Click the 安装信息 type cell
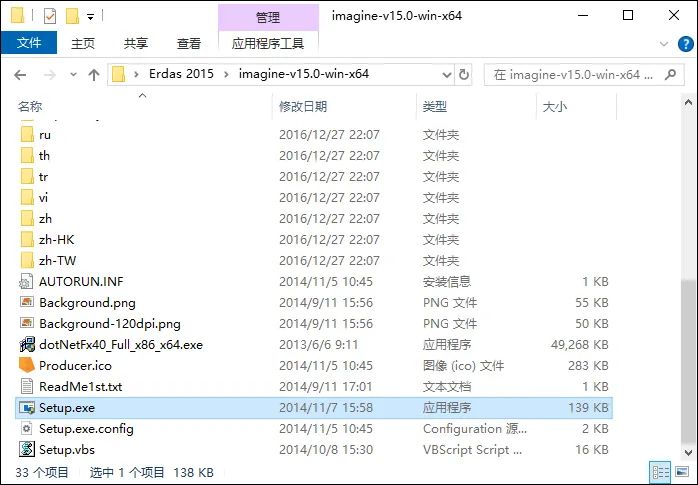The height and width of the screenshot is (485, 698). pos(446,282)
